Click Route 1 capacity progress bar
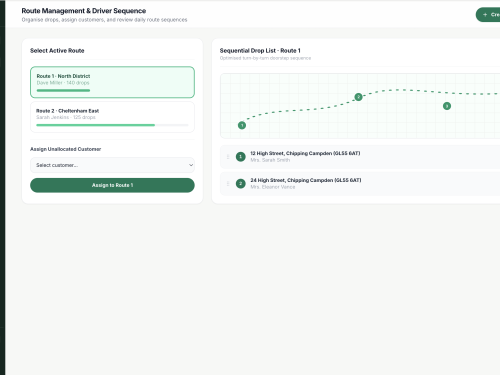Image resolution: width=500 pixels, height=375 pixels. (63, 90)
